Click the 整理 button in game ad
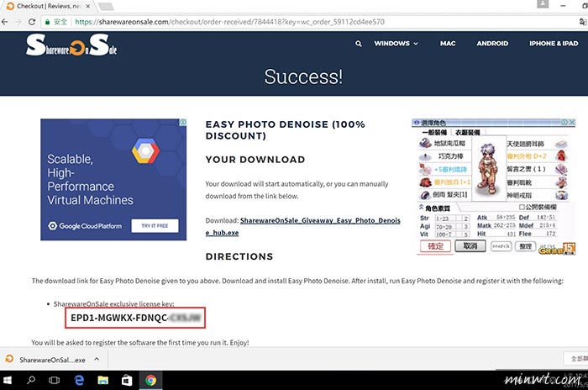Viewport: 588px width, 390px height. coord(525,246)
